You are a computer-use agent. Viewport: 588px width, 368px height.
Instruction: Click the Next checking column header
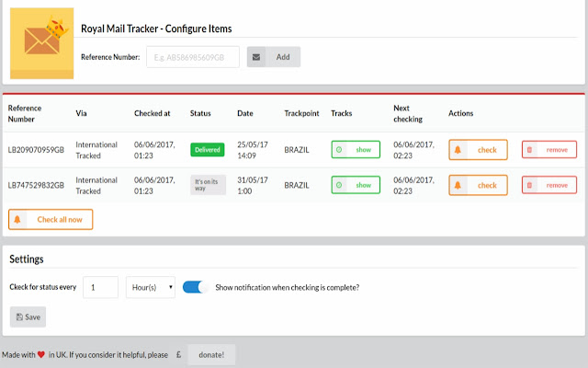click(408, 113)
